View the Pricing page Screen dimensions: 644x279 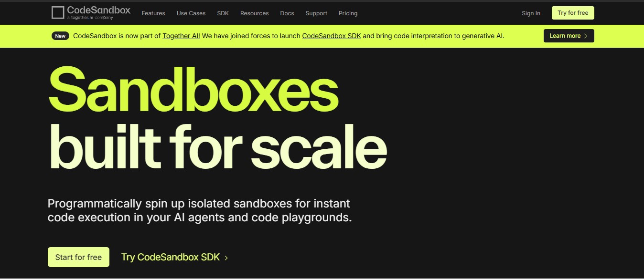(348, 13)
